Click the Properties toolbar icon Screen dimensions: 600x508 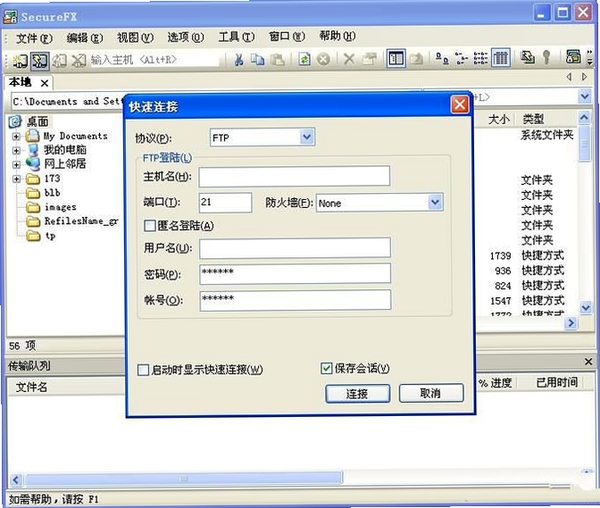(369, 59)
